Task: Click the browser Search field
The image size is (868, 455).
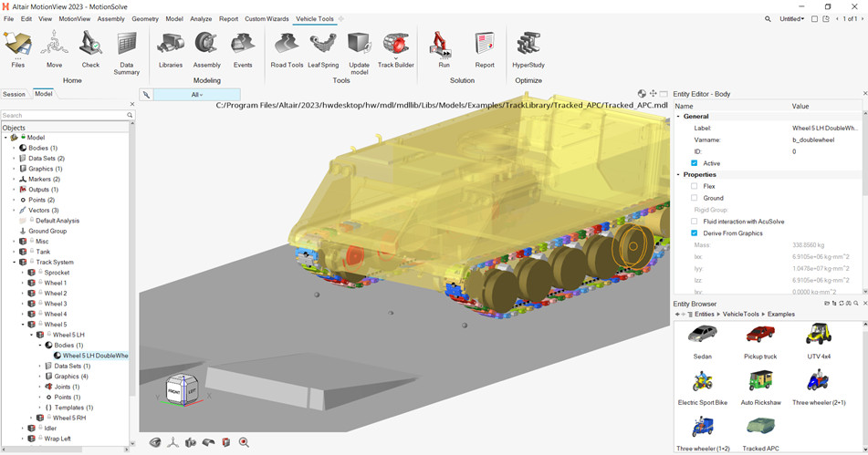Action: [62, 116]
